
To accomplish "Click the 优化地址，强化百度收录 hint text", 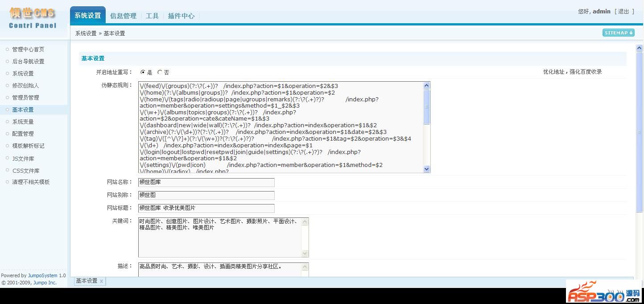I will [573, 72].
